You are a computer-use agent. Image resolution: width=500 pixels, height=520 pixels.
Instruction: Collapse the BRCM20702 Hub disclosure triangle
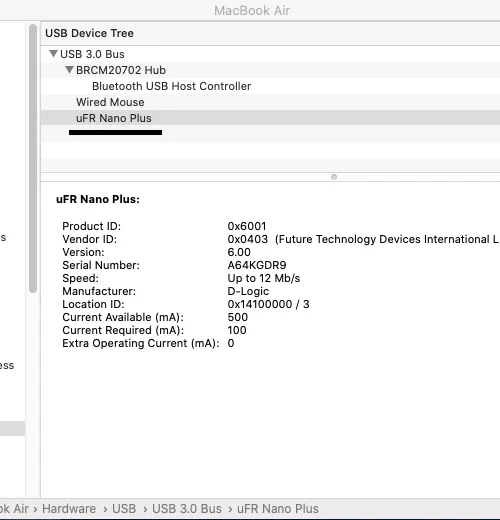(x=69, y=70)
